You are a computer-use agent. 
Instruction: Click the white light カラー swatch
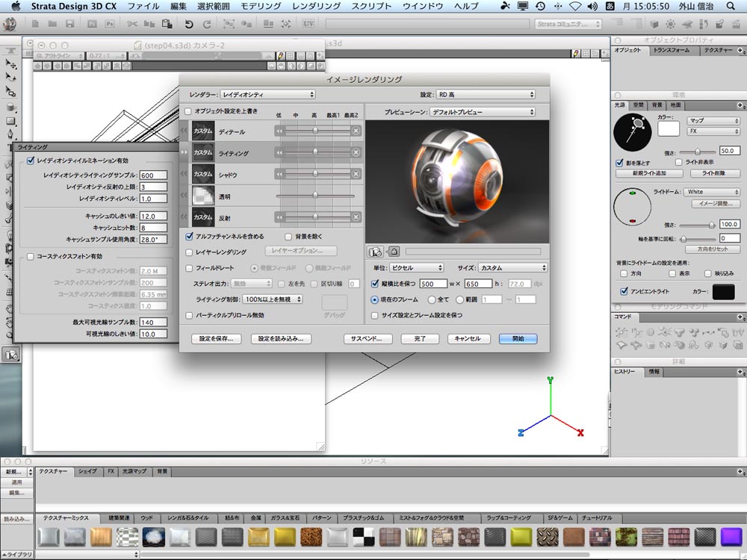click(x=669, y=128)
